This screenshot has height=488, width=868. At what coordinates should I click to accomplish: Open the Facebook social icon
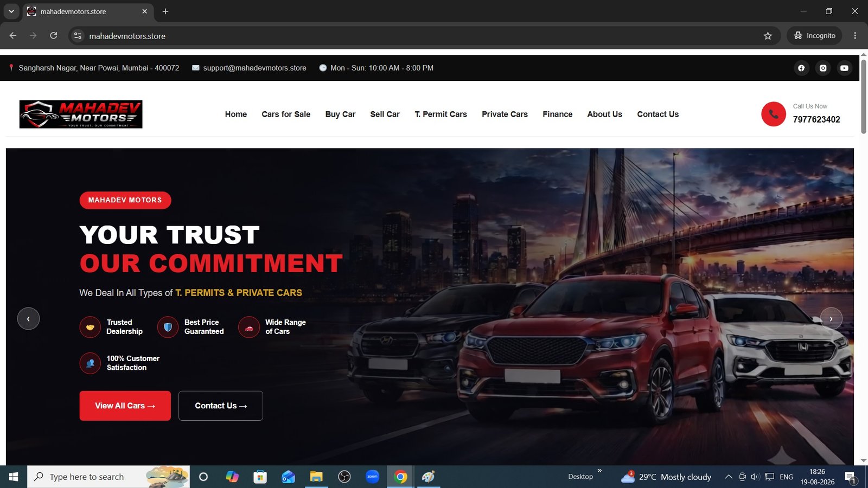click(x=801, y=68)
